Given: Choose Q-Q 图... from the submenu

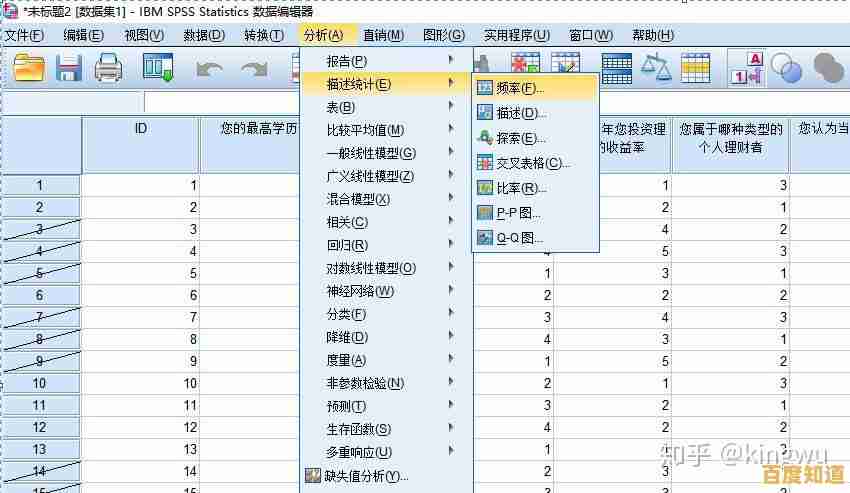Looking at the screenshot, I should pyautogui.click(x=536, y=238).
